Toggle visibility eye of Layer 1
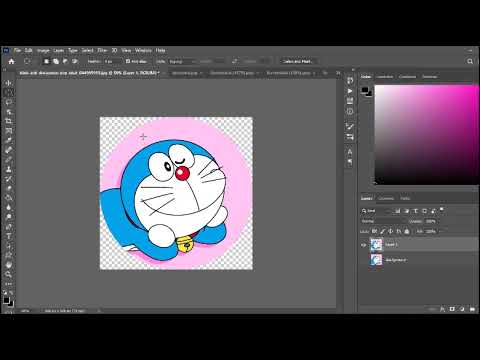 click(x=364, y=245)
